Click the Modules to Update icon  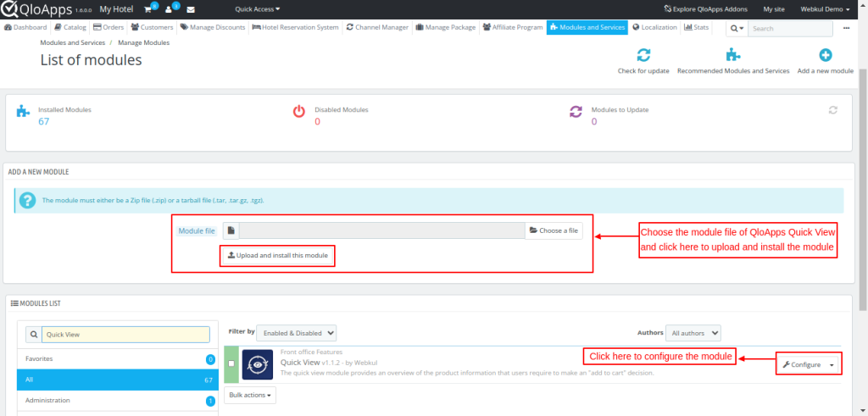pyautogui.click(x=576, y=111)
